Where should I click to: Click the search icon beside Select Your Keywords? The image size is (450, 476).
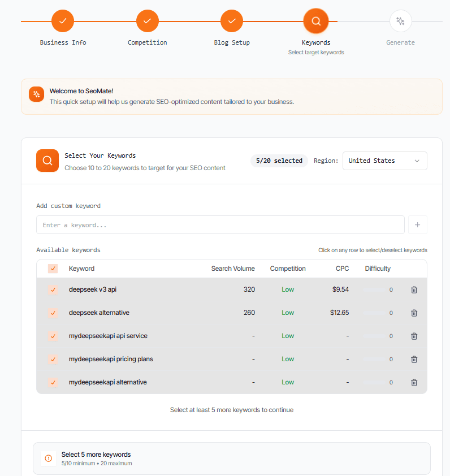click(x=47, y=161)
